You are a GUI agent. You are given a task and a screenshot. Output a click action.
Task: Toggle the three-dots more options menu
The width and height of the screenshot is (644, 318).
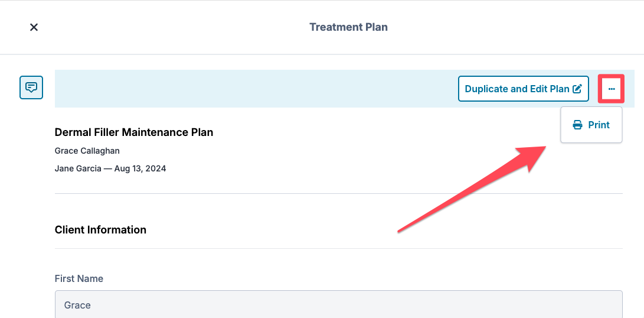pyautogui.click(x=612, y=89)
